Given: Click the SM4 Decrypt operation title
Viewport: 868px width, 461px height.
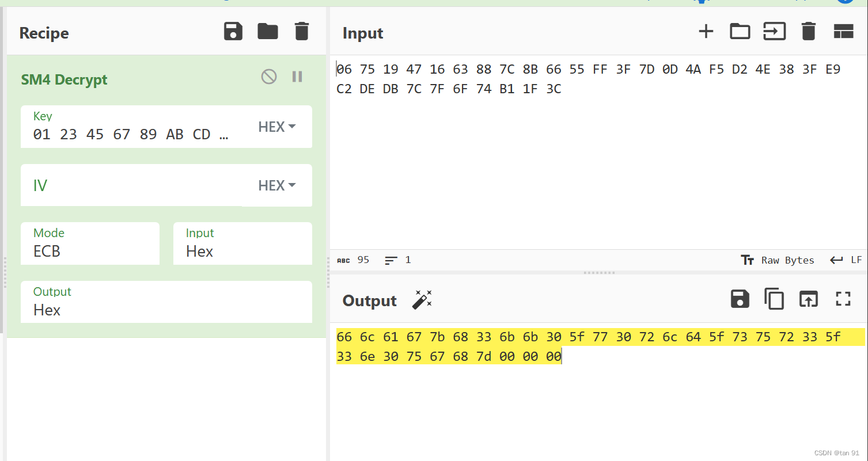Looking at the screenshot, I should pyautogui.click(x=65, y=79).
